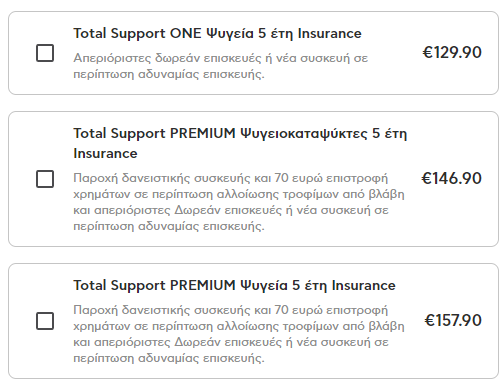Viewport: 503px width, 387px height.
Task: Click the €146.90 price
Action: click(x=452, y=178)
